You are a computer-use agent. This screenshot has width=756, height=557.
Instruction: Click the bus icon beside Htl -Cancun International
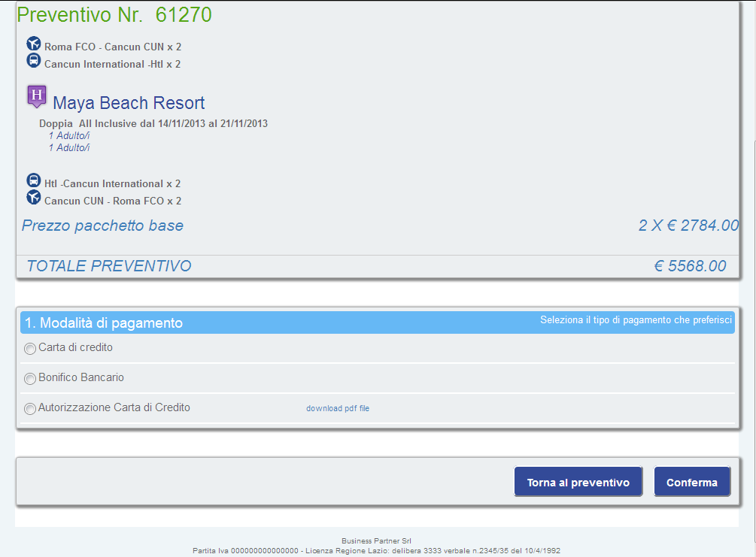[x=33, y=180]
